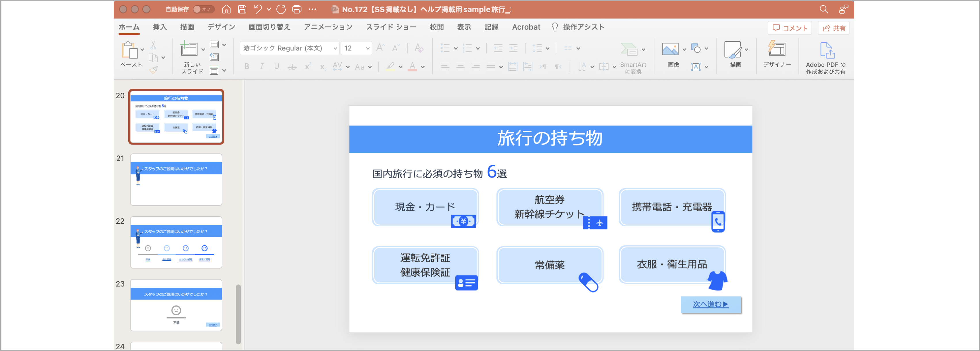Toggle Underline formatting

point(277,67)
